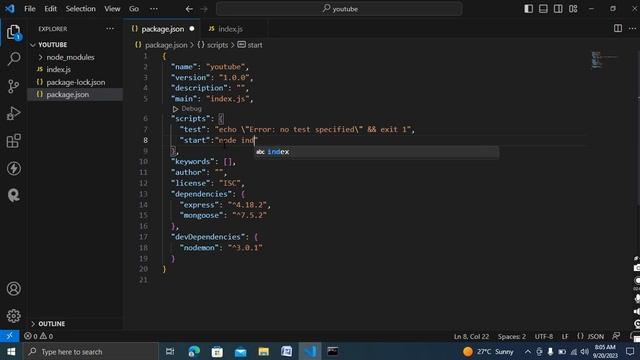
Task: Change encoding via UTF-8
Action: [x=544, y=336]
